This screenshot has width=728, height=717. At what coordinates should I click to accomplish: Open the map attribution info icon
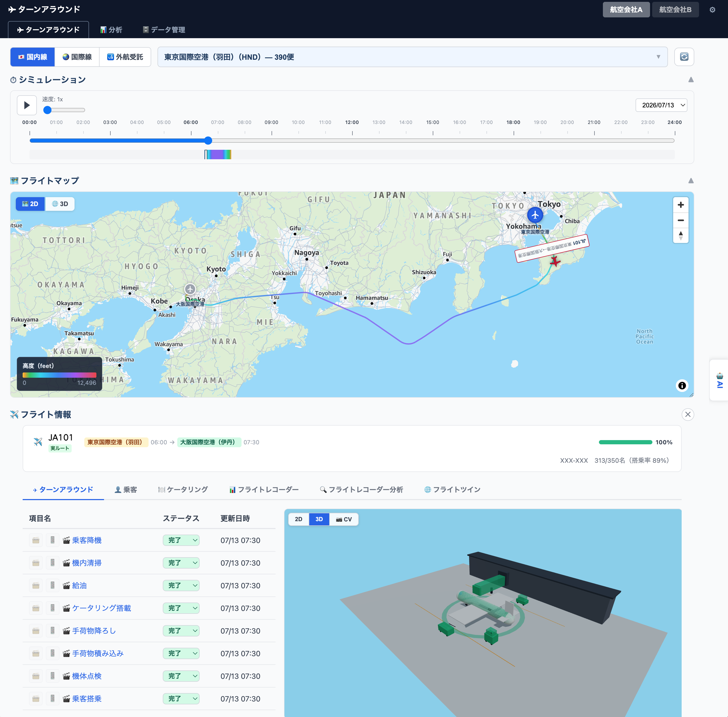pos(682,386)
